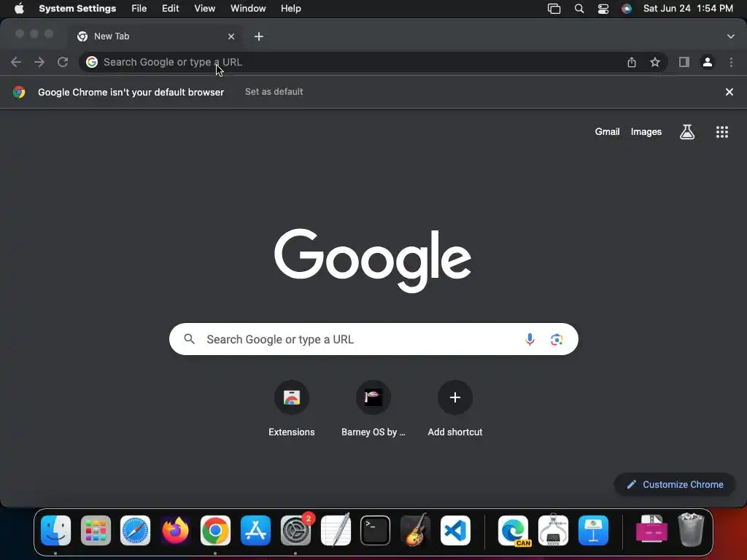Open the Apple menu
The image size is (747, 560).
click(x=18, y=9)
